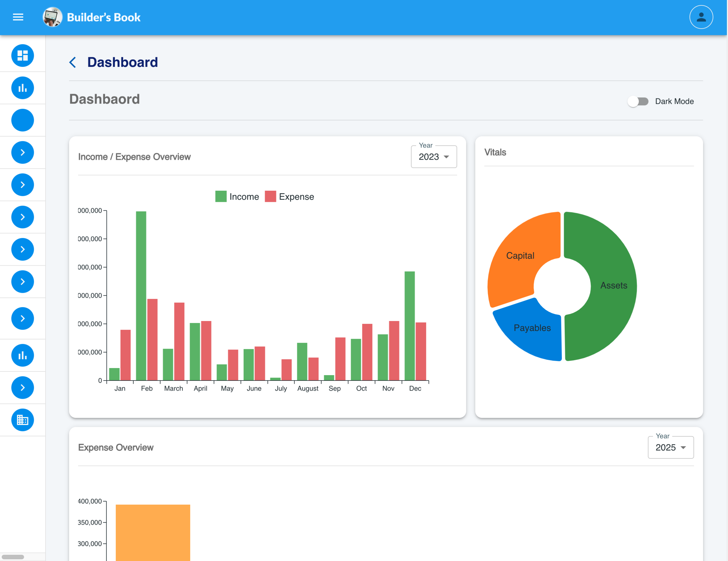This screenshot has width=728, height=561.
Task: Expand the first chevron sidebar item
Action: (23, 153)
